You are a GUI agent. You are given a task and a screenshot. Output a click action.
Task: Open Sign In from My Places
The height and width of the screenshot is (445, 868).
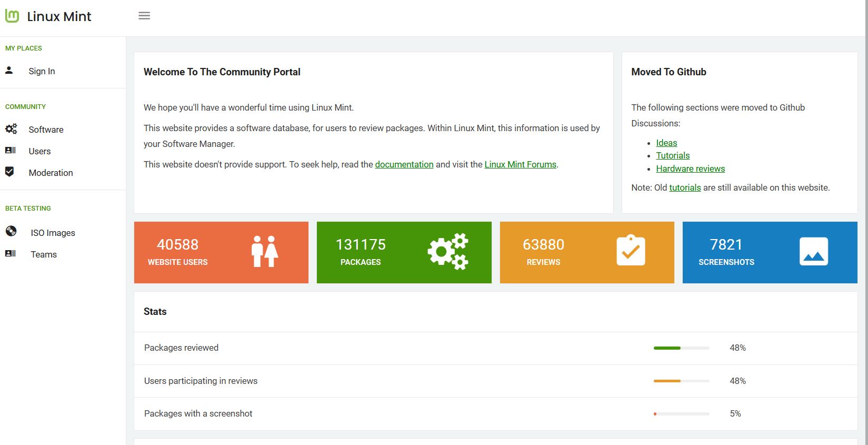pyautogui.click(x=42, y=71)
